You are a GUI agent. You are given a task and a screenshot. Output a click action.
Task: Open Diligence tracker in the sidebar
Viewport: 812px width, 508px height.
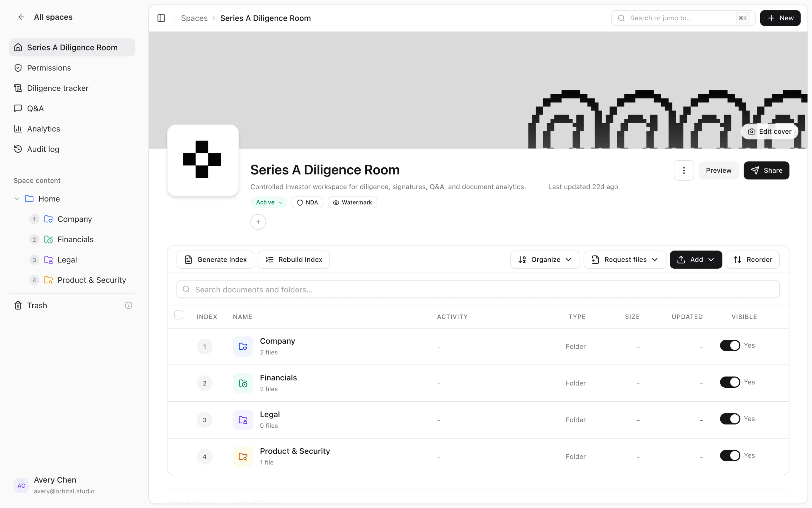tap(72, 88)
